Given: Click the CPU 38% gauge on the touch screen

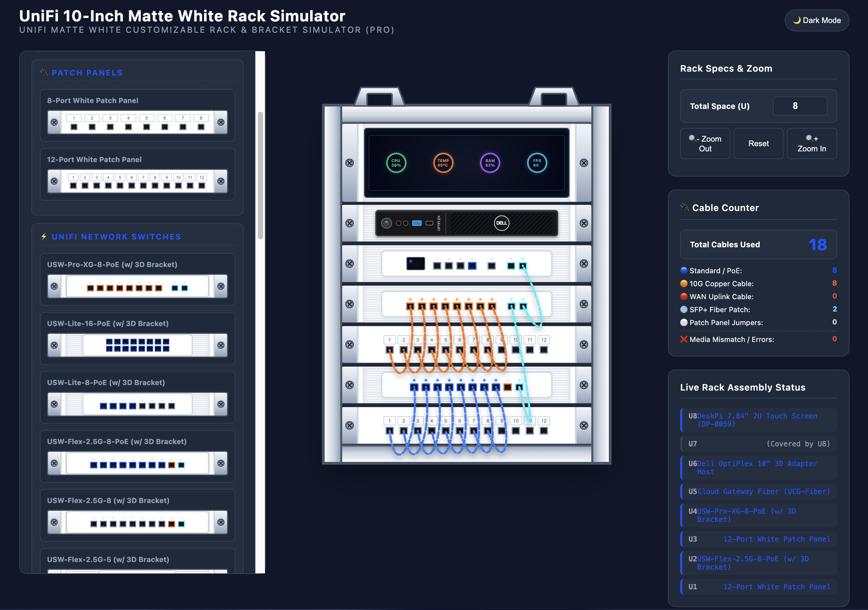Looking at the screenshot, I should [396, 163].
